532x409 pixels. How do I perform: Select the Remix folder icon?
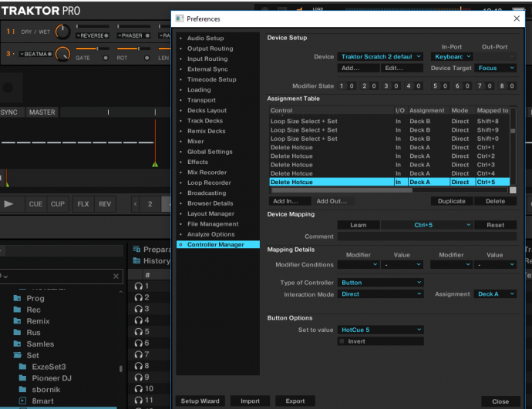coord(17,321)
